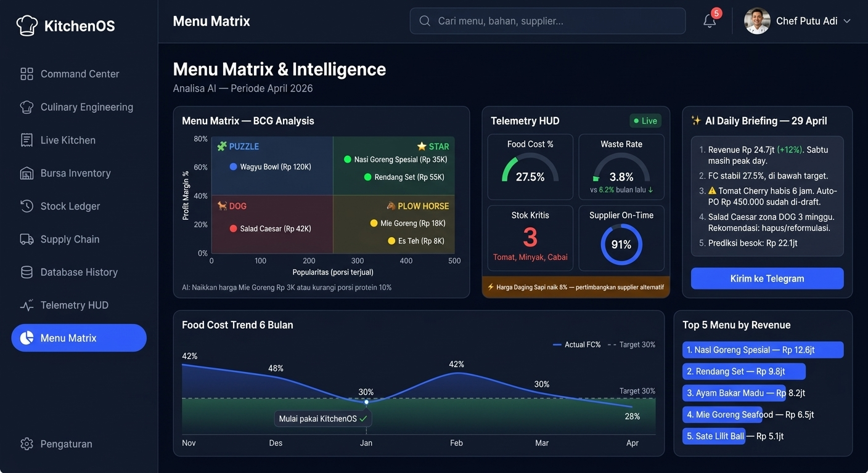This screenshot has width=868, height=473.
Task: Open the notifications bell
Action: pos(709,20)
